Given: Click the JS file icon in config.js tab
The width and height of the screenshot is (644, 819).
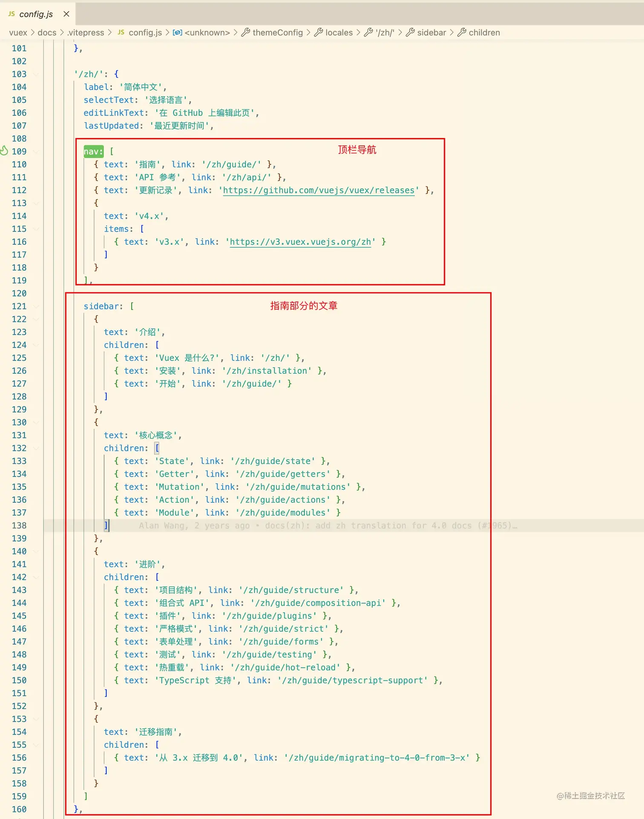Looking at the screenshot, I should pos(11,14).
